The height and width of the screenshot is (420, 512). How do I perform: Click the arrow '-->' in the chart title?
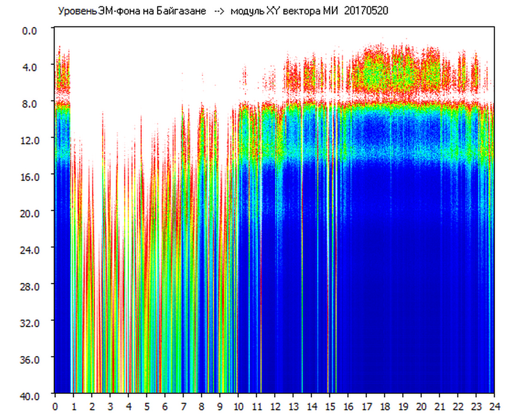pos(220,11)
